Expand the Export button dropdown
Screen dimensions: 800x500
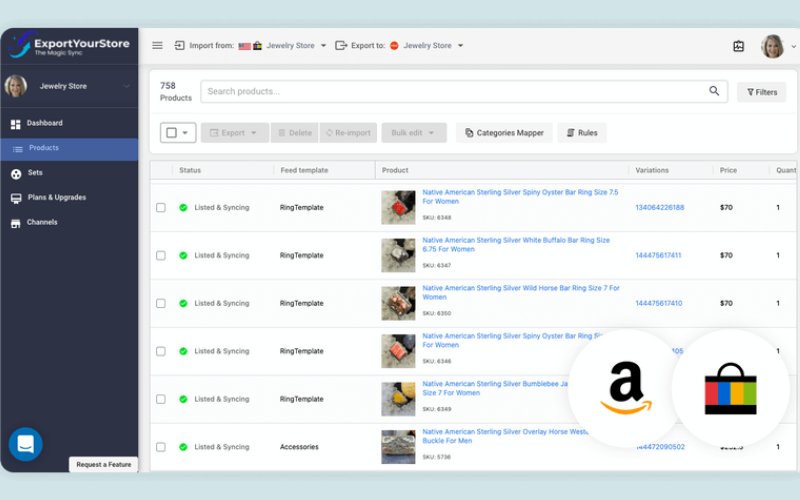coord(254,133)
